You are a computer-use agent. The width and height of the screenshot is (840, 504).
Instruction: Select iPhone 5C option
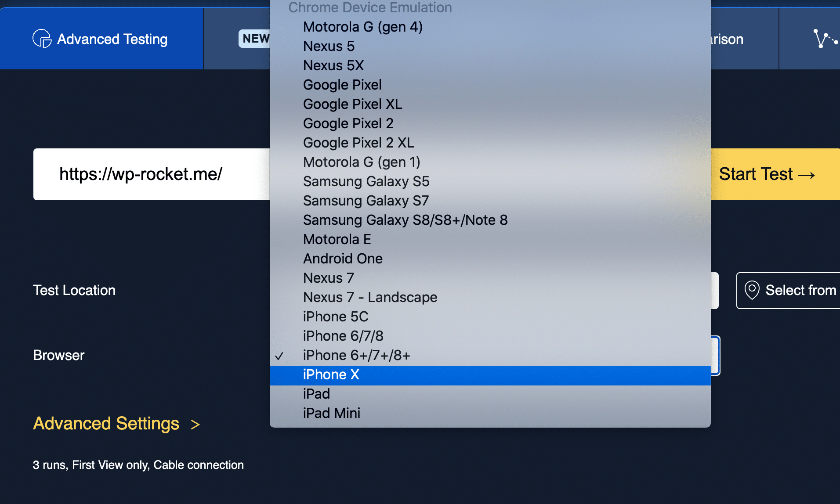(490, 317)
